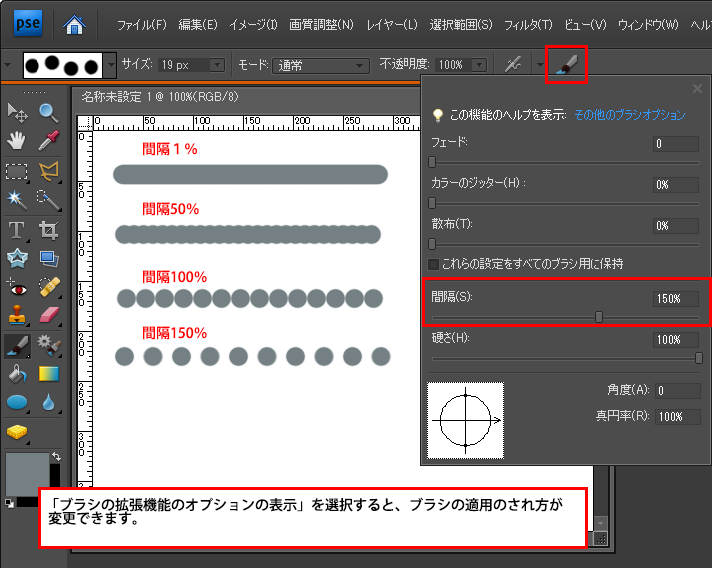Viewport: 712px width, 568px height.
Task: Select the Cookie Cutter star tool
Action: (17, 258)
